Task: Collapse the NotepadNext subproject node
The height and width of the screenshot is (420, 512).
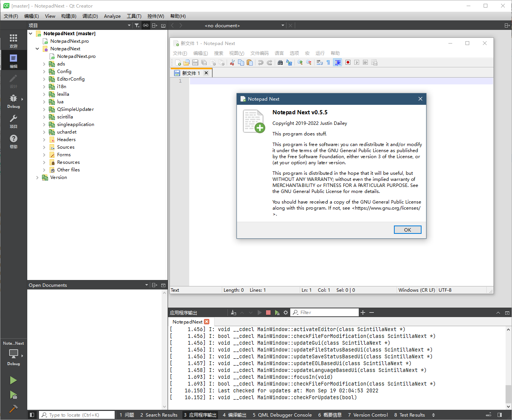Action: click(37, 49)
